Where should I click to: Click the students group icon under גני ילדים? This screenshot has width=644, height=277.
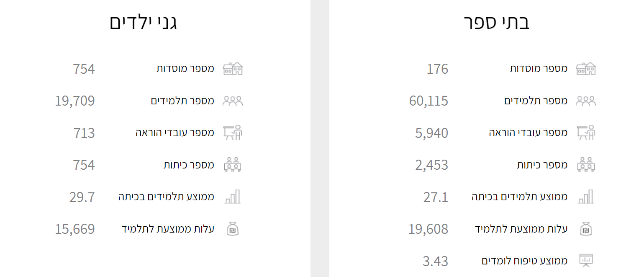[x=233, y=101]
